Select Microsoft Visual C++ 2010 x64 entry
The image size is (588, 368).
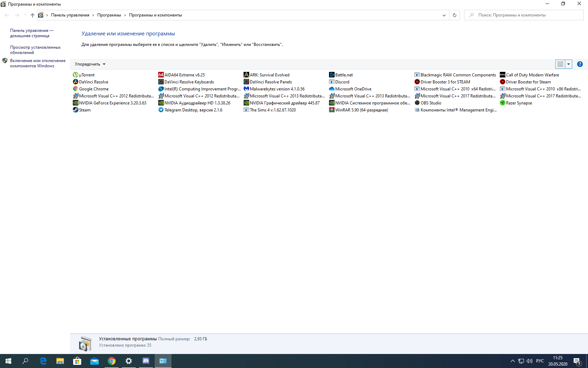(455, 89)
